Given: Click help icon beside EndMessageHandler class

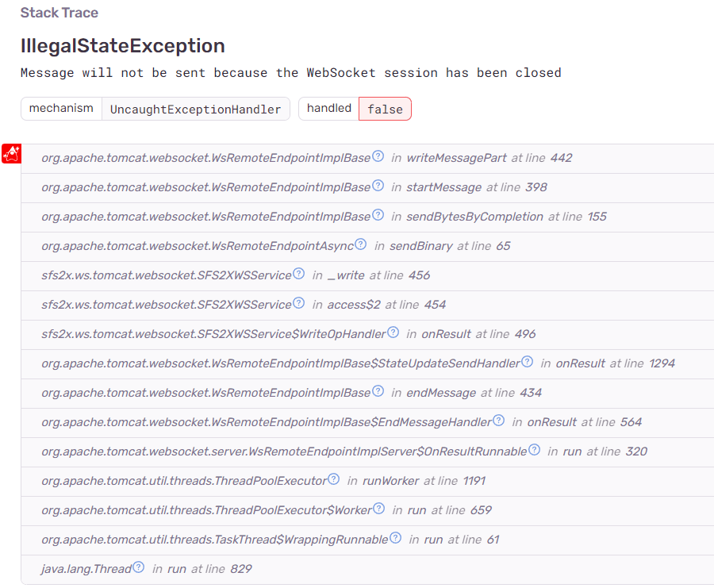Looking at the screenshot, I should [498, 421].
